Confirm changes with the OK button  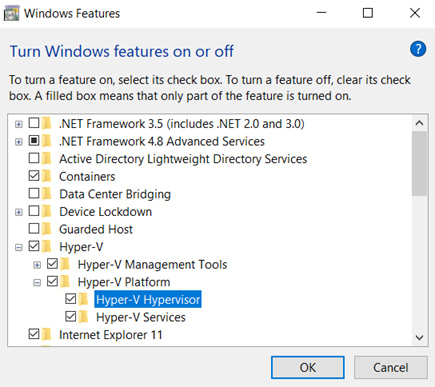click(308, 367)
